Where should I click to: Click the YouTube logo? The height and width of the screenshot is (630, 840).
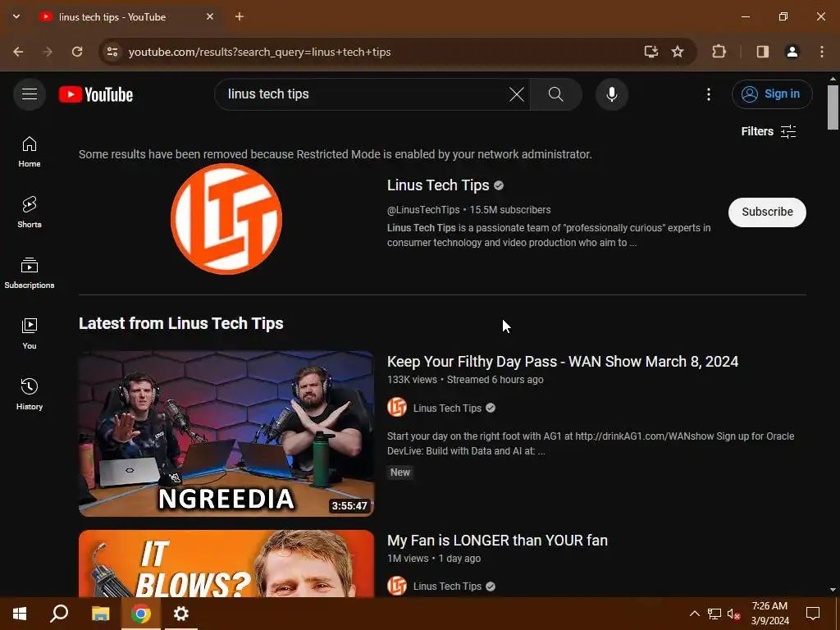click(x=96, y=94)
